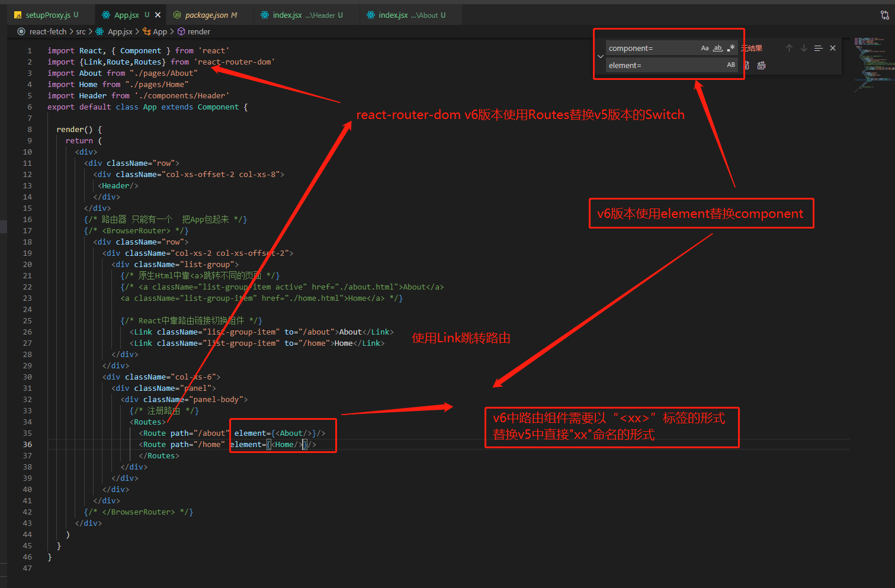Close the find and replace widget

click(x=833, y=48)
